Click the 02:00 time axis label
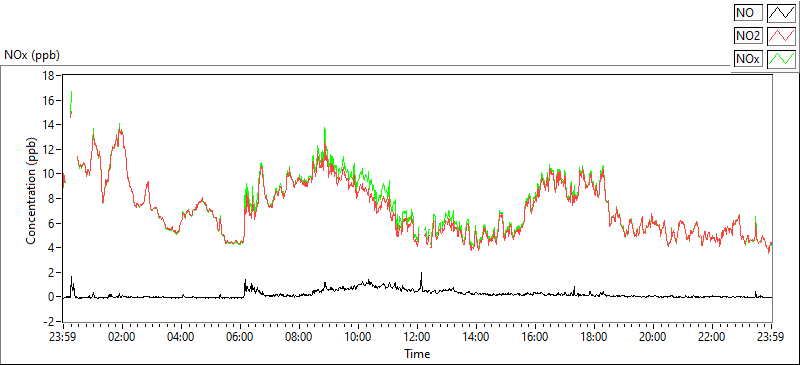 coord(122,337)
